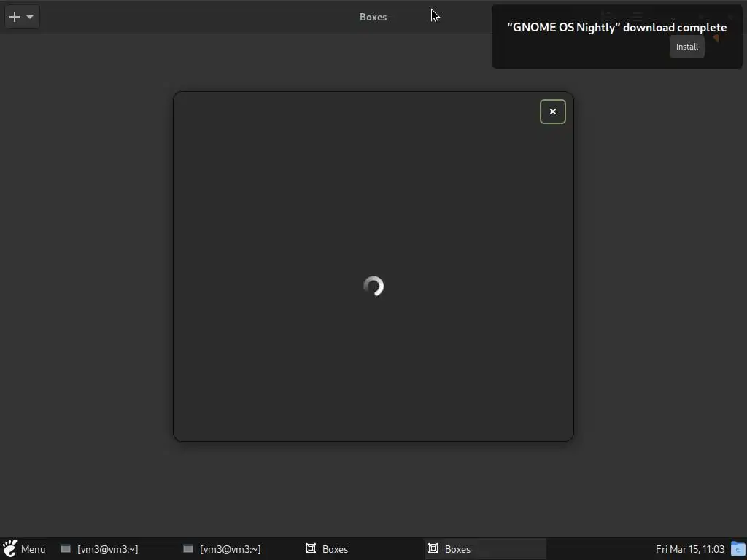Close the loading dialog with X
This screenshot has width=747, height=560.
coord(553,112)
